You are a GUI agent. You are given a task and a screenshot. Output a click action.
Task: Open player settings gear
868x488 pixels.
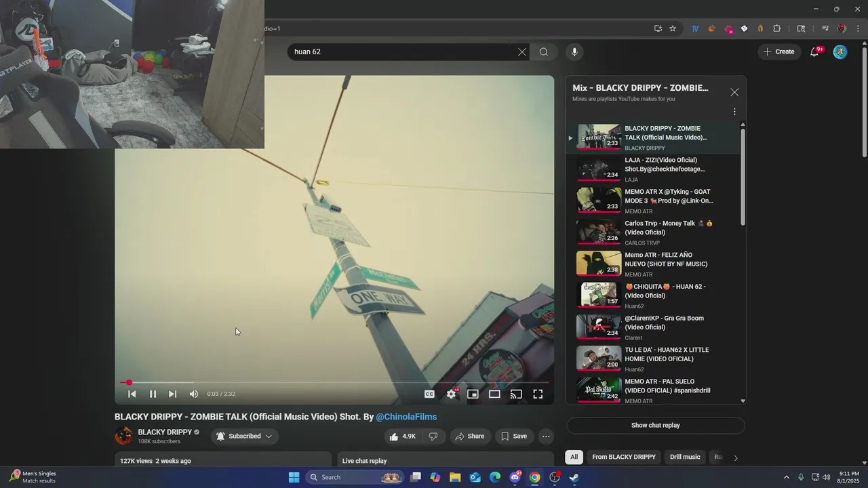click(451, 394)
